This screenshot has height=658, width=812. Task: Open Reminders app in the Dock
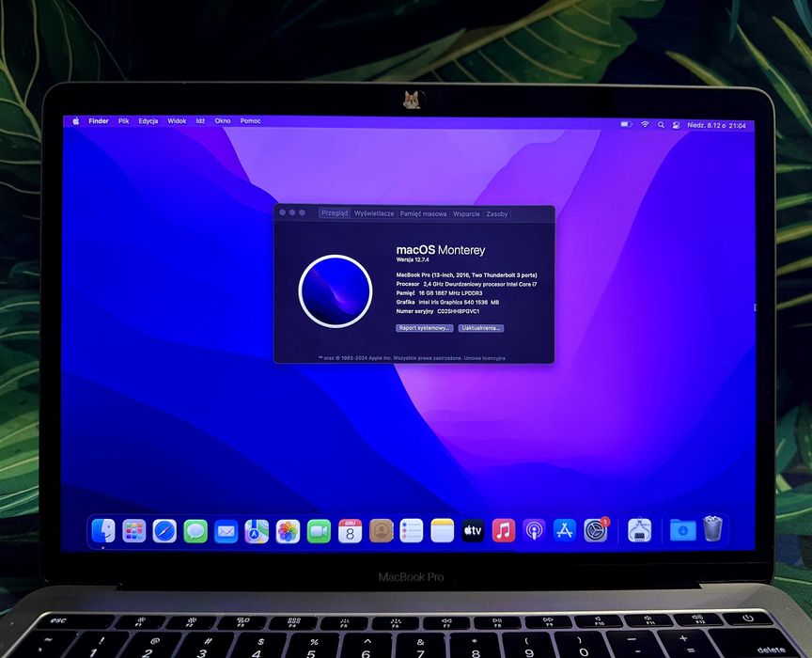point(412,530)
